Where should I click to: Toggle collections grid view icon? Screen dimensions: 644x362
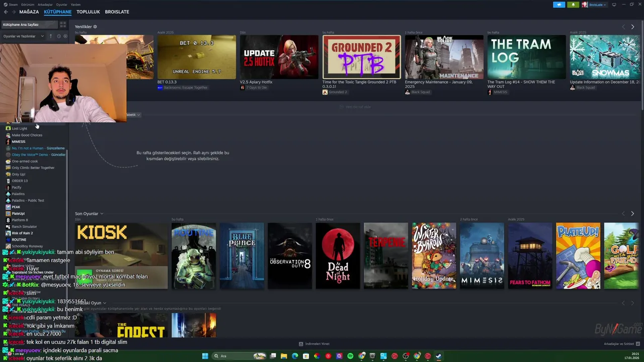tap(63, 24)
